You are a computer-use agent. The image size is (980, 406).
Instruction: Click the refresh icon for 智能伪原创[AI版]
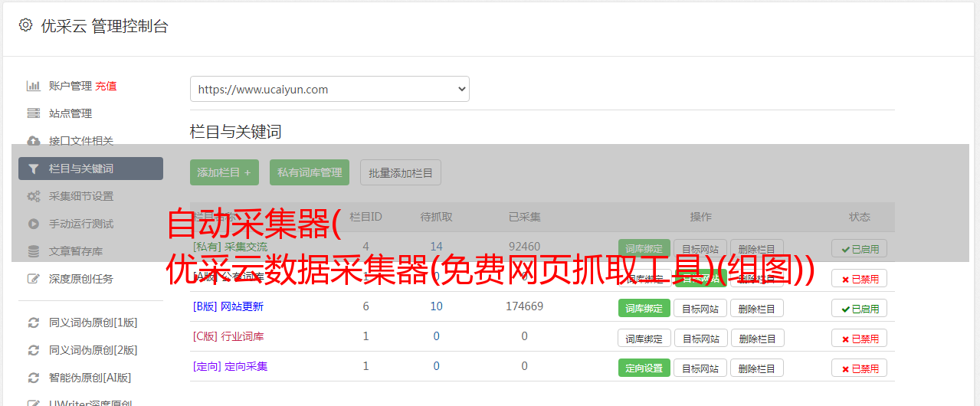[34, 378]
